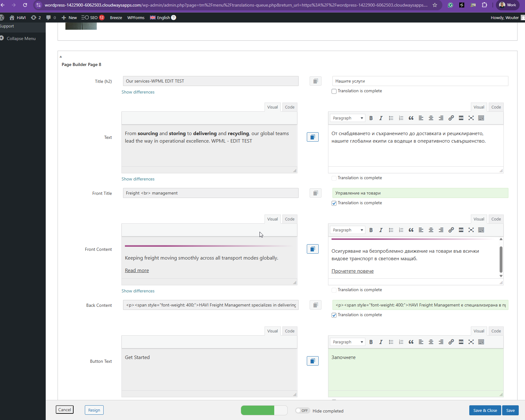Check Translation is complete for Text field
This screenshot has height=420, width=525.
click(x=334, y=178)
